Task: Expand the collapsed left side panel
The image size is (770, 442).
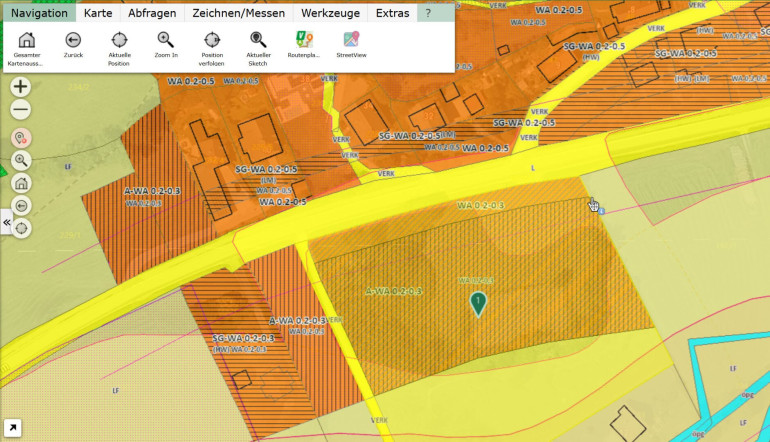Action: pyautogui.click(x=6, y=222)
